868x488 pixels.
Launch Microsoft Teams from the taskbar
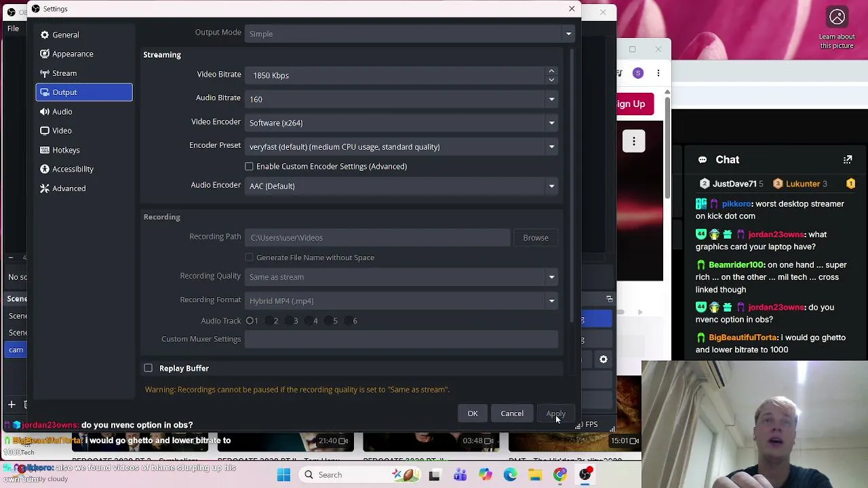click(460, 474)
